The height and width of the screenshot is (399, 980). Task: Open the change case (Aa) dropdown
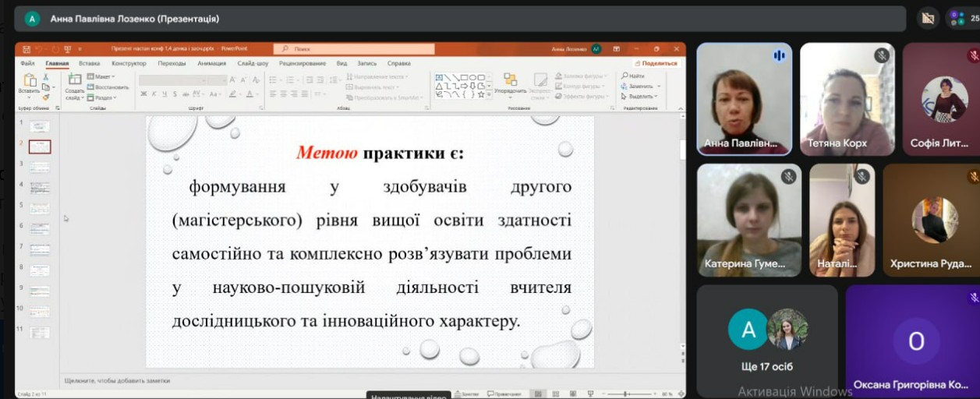pyautogui.click(x=215, y=94)
